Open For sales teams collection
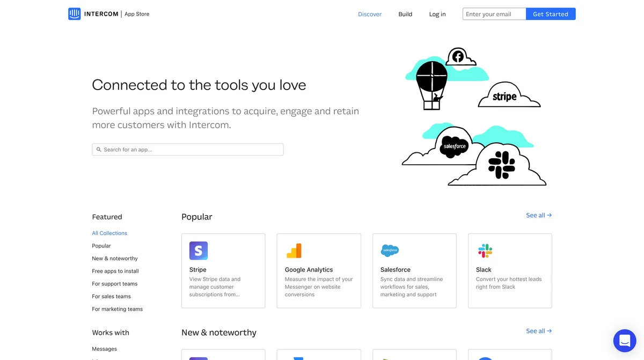Image resolution: width=644 pixels, height=360 pixels. pos(111,296)
